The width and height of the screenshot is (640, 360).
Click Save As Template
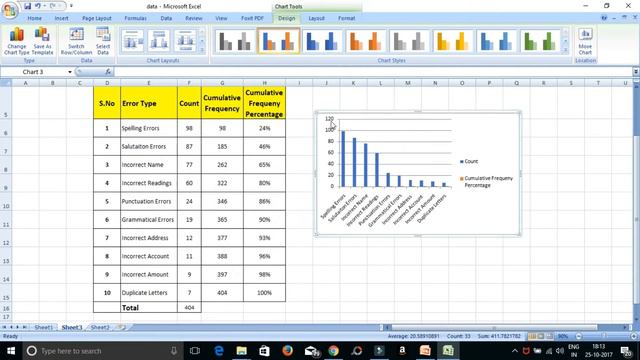[42, 41]
